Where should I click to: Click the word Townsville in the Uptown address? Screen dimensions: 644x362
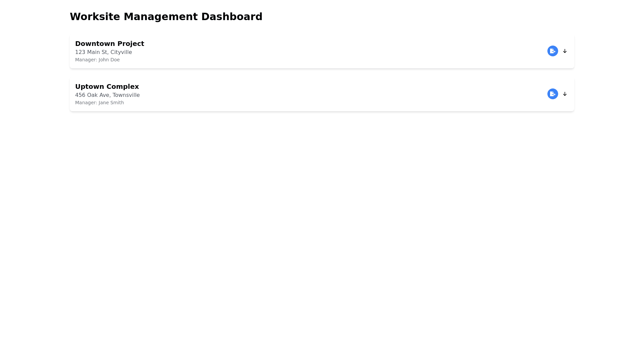[126, 95]
